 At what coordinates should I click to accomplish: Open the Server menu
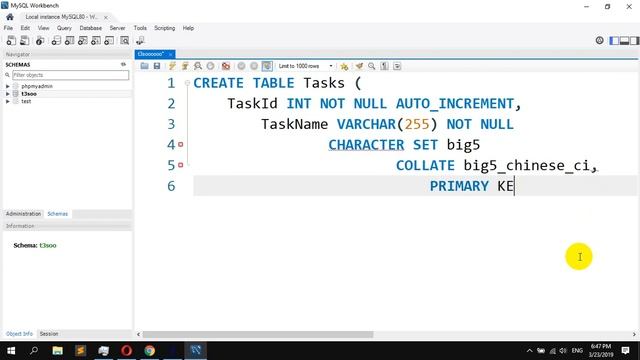click(x=117, y=28)
